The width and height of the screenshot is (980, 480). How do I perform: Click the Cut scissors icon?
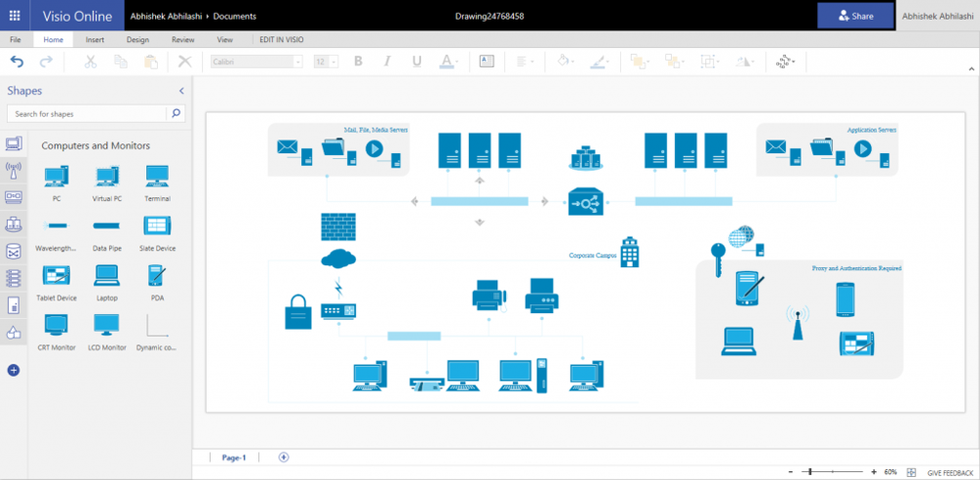tap(90, 61)
